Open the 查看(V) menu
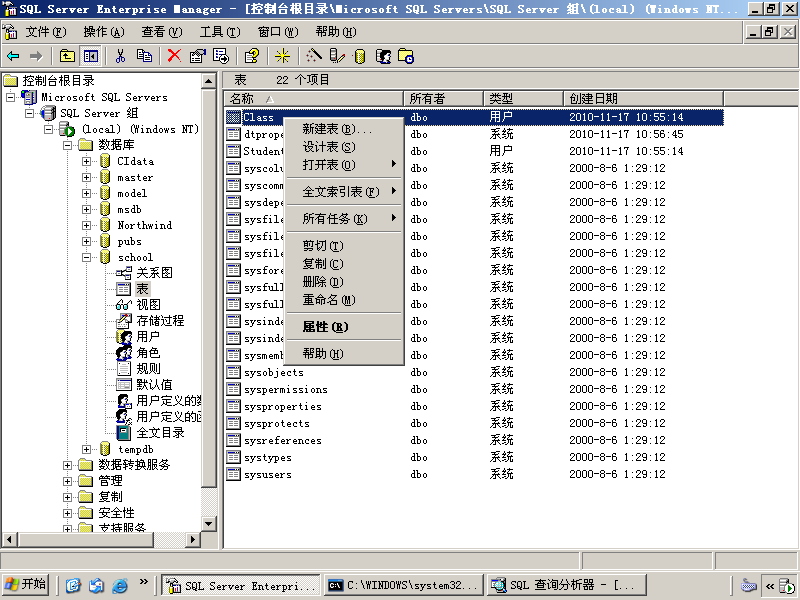800x600 pixels. point(162,32)
